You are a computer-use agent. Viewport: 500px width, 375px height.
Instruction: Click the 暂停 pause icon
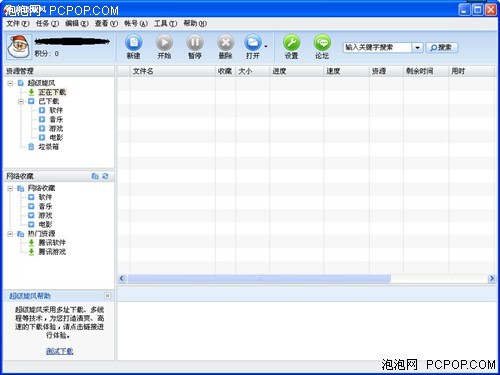click(x=195, y=43)
